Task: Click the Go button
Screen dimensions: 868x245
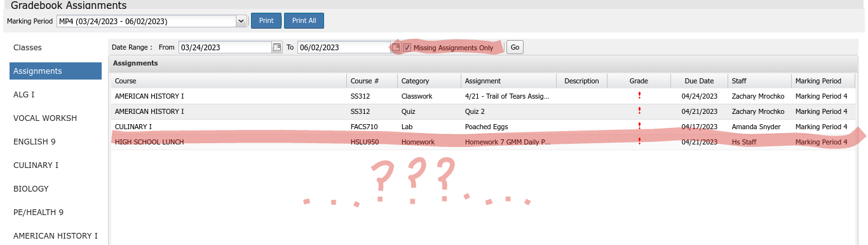Action: pyautogui.click(x=515, y=48)
